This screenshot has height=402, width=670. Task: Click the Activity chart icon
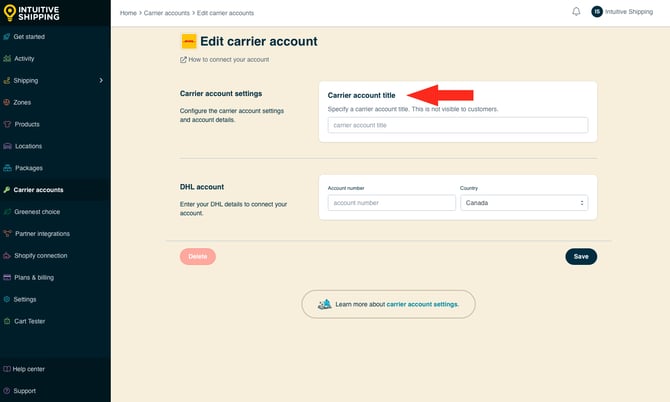coord(7,59)
